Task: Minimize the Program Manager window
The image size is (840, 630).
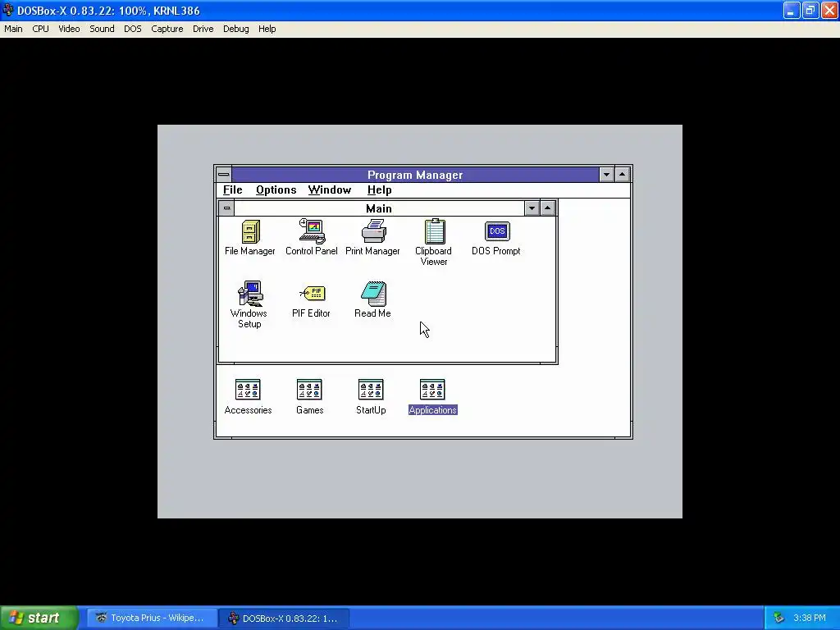Action: [606, 174]
